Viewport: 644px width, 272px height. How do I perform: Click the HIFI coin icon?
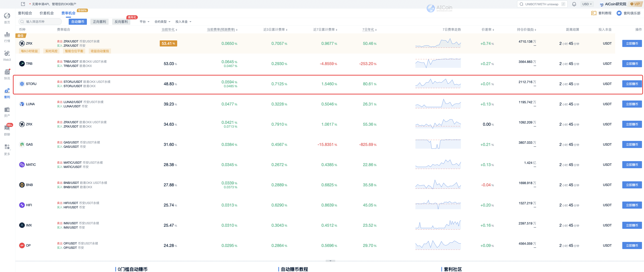pyautogui.click(x=22, y=205)
